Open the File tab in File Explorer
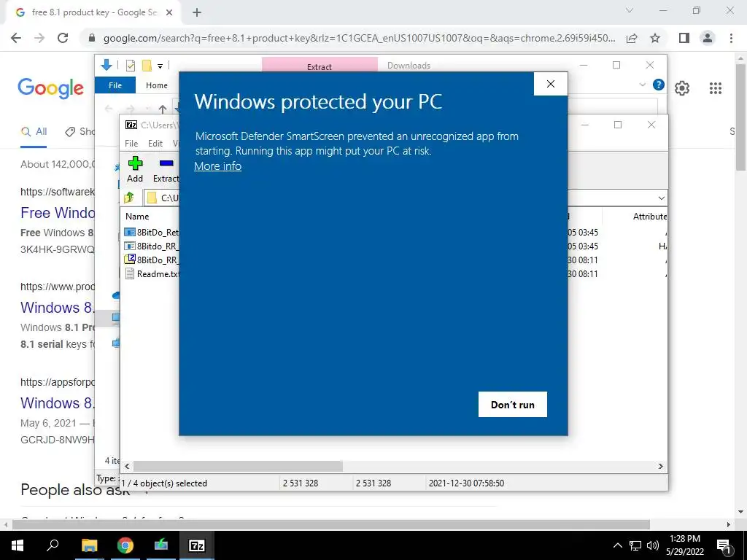 tap(115, 85)
